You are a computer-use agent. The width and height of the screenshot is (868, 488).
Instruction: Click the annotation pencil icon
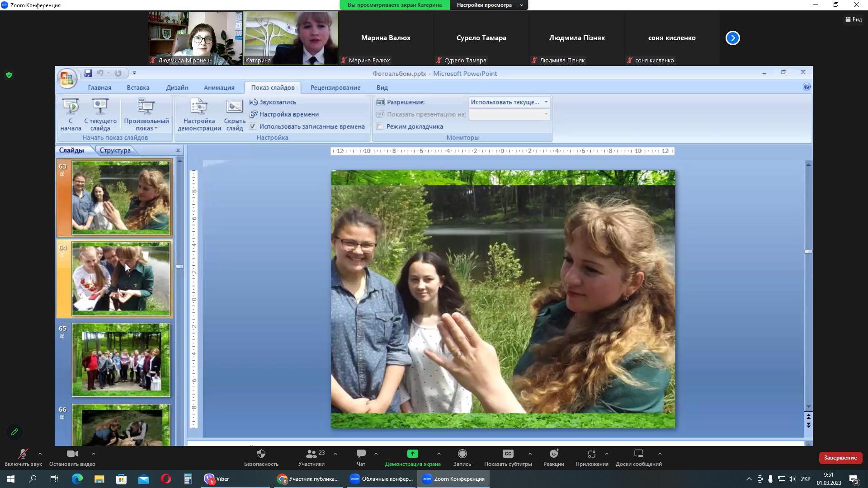click(14, 432)
